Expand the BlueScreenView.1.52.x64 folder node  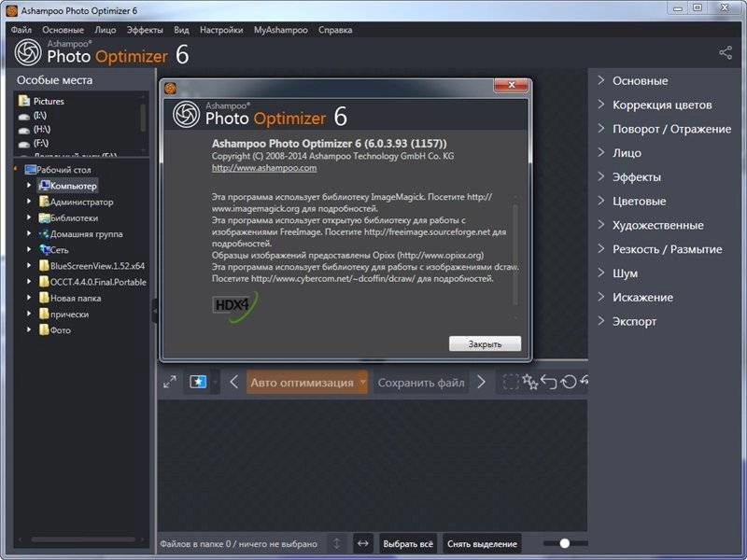(x=29, y=266)
